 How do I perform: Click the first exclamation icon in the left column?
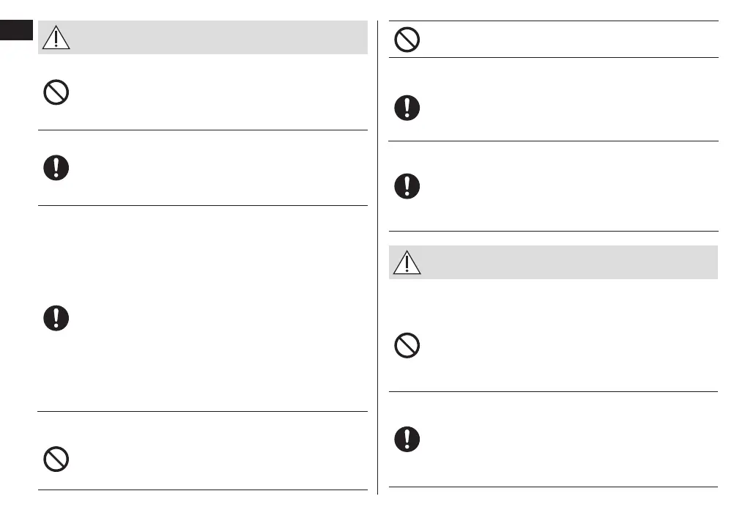click(56, 169)
